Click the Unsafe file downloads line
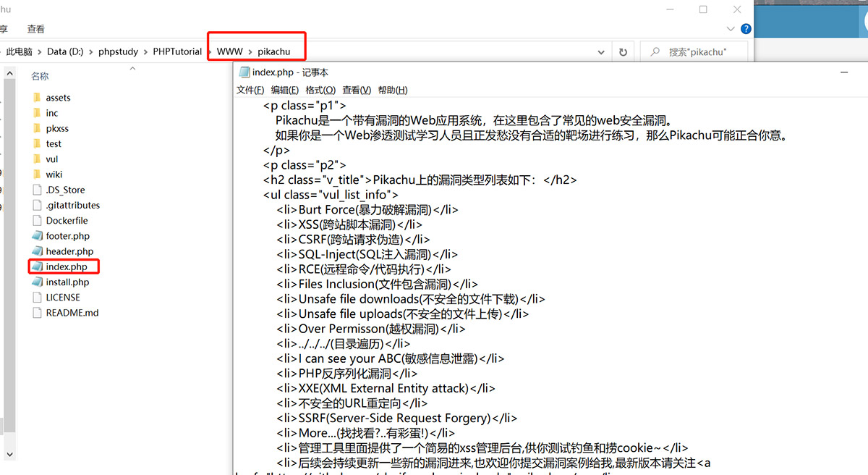This screenshot has width=868, height=475. (410, 299)
